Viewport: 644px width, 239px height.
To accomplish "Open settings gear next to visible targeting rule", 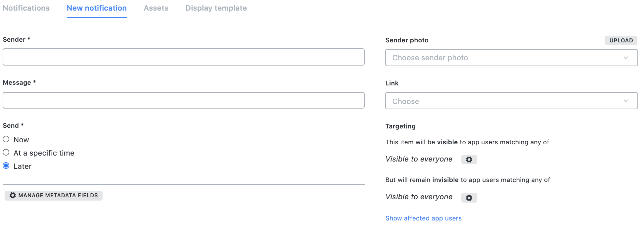I will (x=469, y=159).
